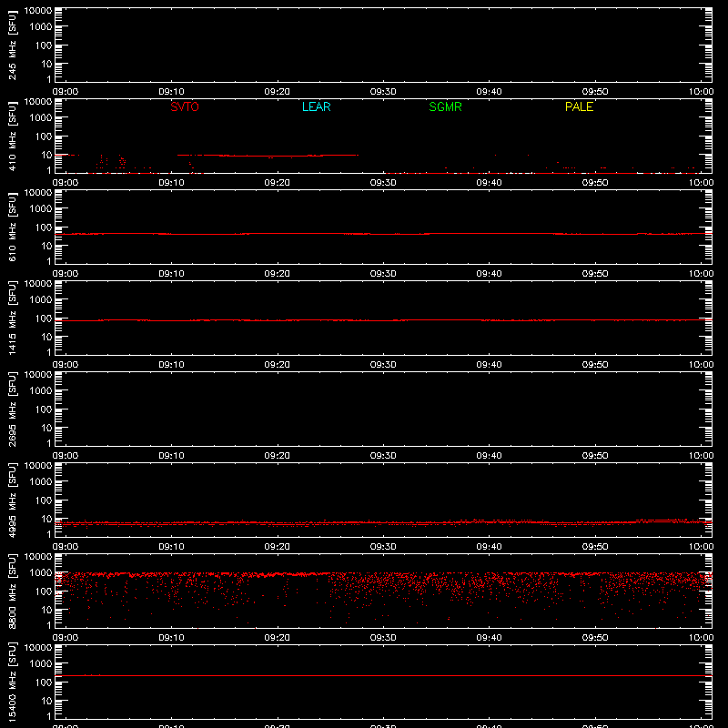Click the 09:40 label under 8800 MHz panel
728x728 pixels.
tap(489, 638)
